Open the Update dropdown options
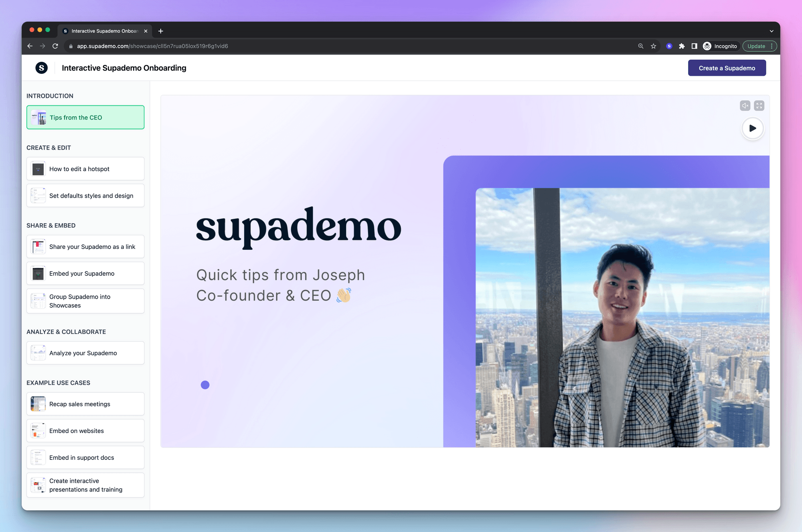802x532 pixels. pyautogui.click(x=756, y=46)
